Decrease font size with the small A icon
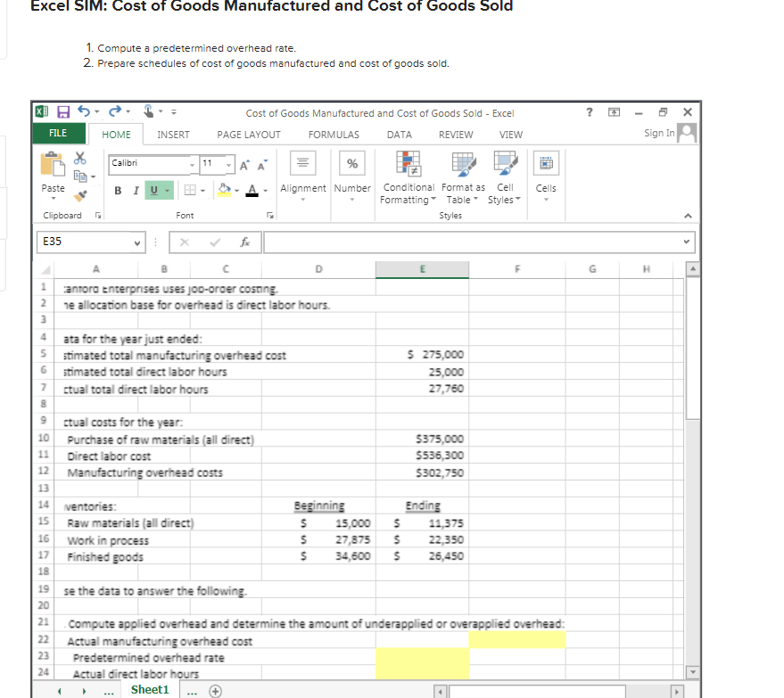 click(262, 166)
